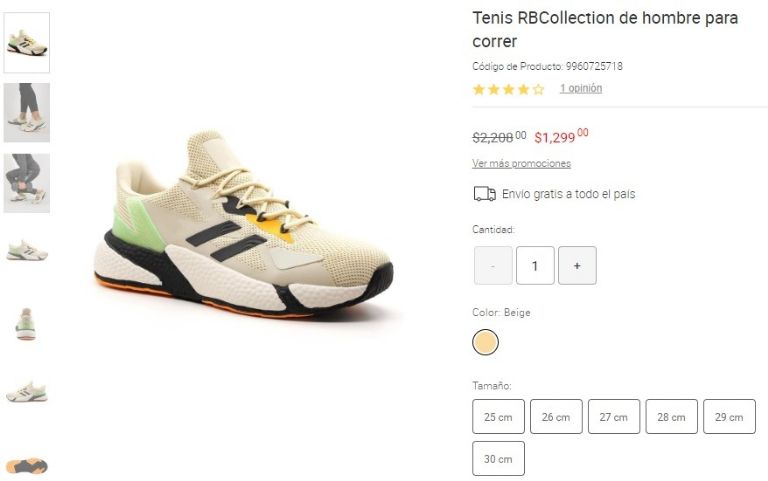View the shoe sole thumbnail
The width and height of the screenshot is (768, 481).
click(x=27, y=465)
